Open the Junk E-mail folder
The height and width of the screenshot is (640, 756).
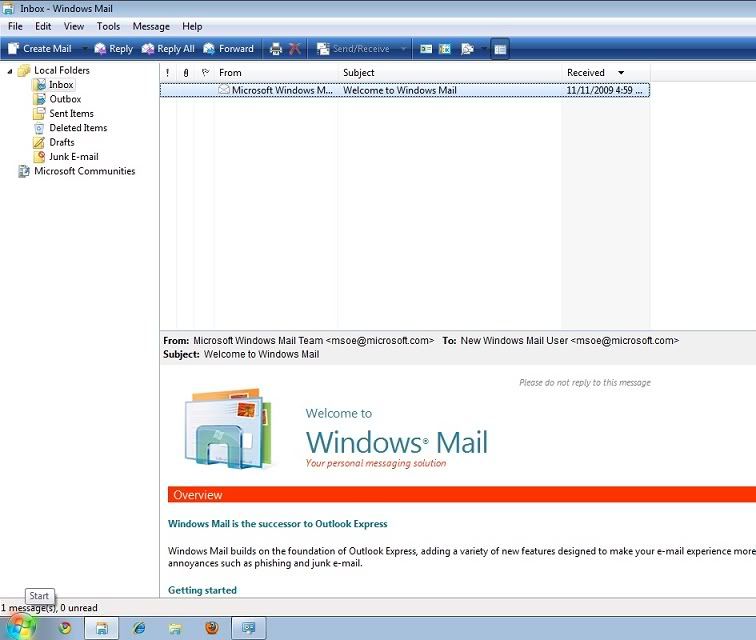(x=74, y=157)
